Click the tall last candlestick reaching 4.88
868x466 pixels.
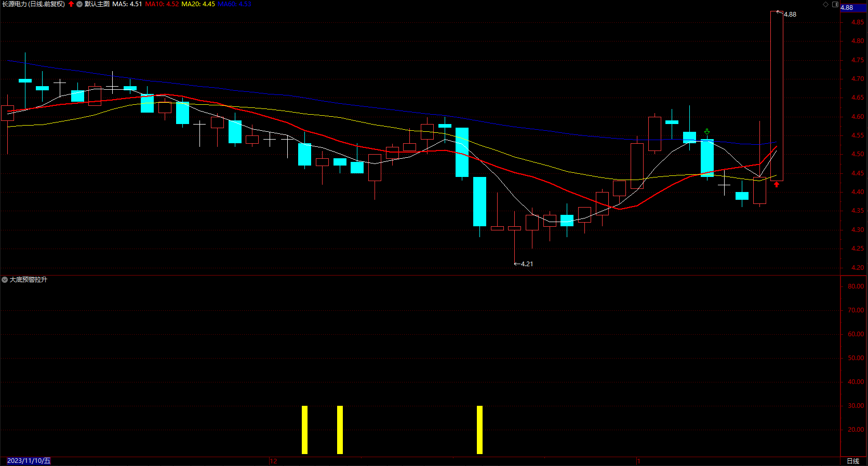(x=777, y=96)
